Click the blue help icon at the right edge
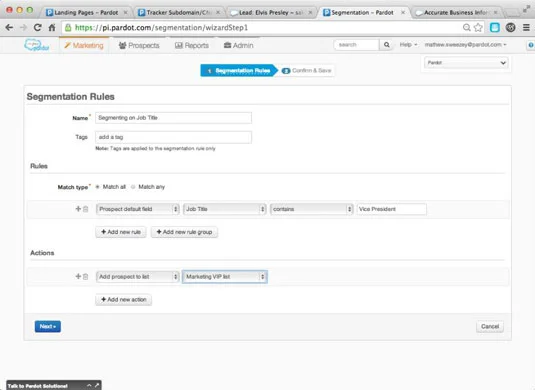The height and width of the screenshot is (390, 535). coord(531,45)
